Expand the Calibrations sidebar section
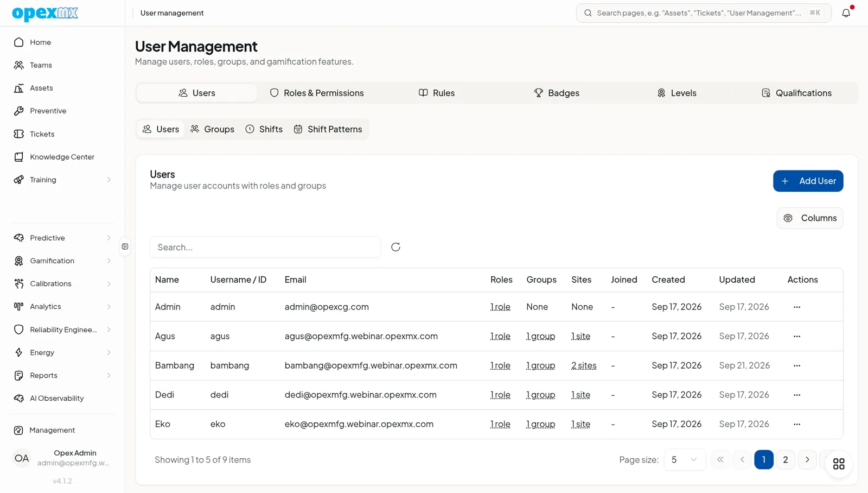This screenshot has height=493, width=868. coord(62,283)
